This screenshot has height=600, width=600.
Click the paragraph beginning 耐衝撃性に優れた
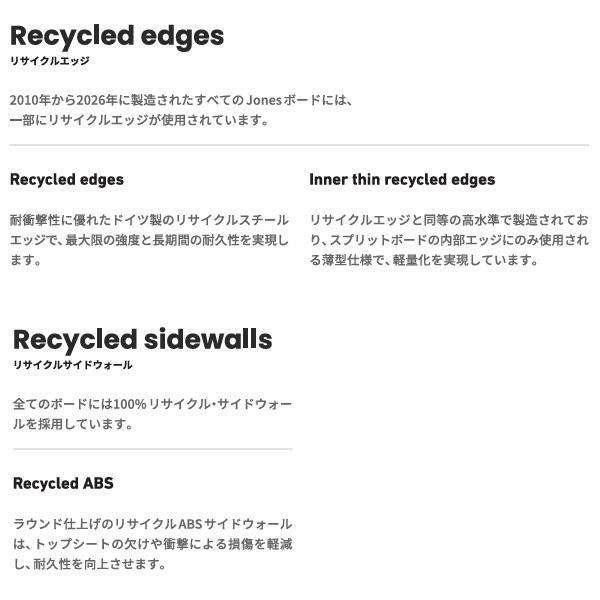[x=149, y=240]
